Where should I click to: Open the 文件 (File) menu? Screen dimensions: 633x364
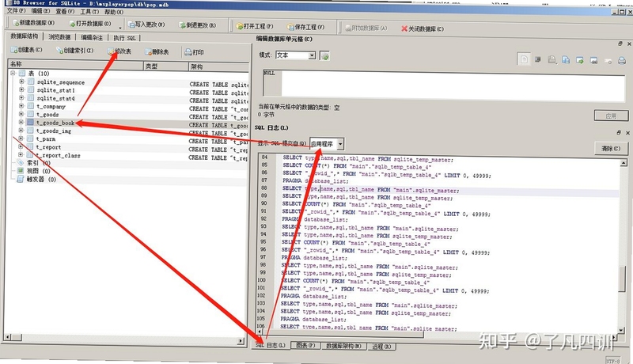16,10
